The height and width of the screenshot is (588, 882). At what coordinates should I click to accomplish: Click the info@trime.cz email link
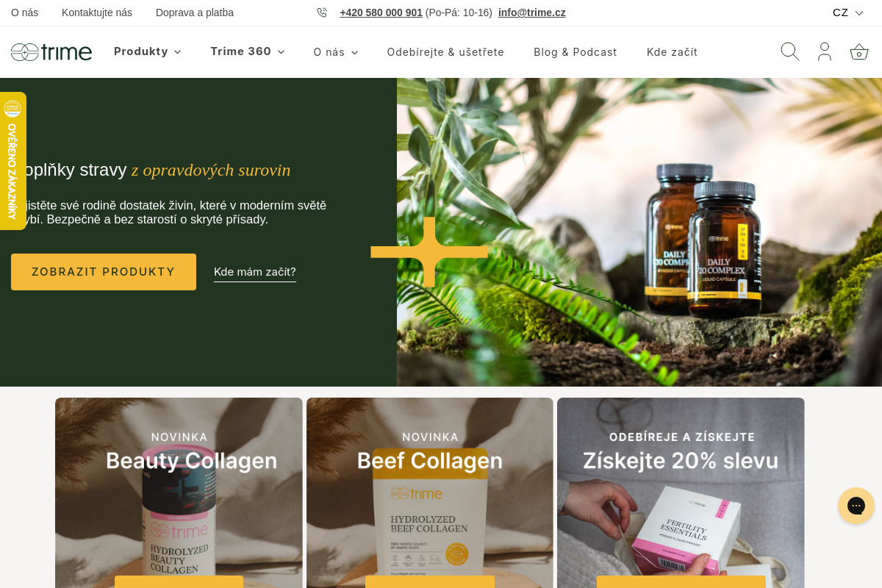[532, 12]
